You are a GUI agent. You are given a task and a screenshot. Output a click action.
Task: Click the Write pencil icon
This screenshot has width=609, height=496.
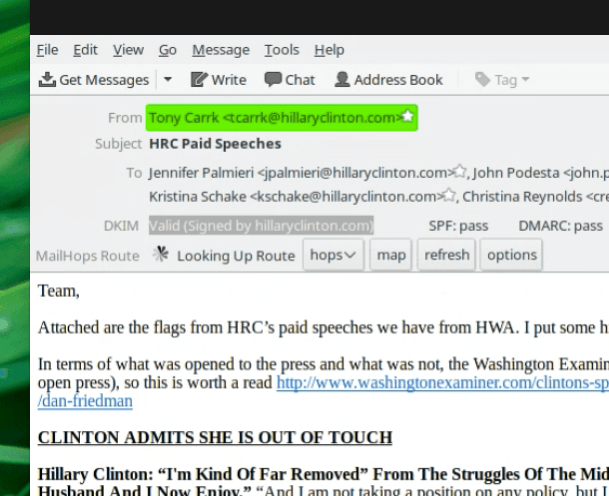199,80
